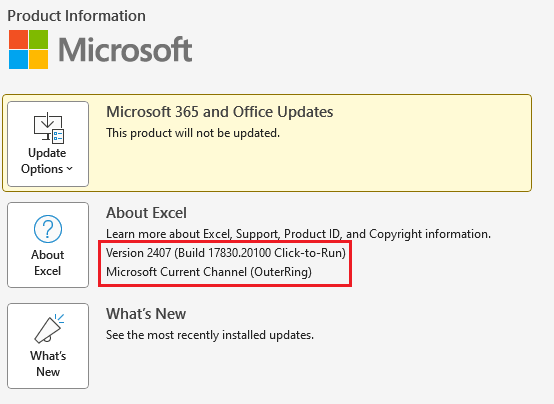Screen dimensions: 554x404
Task: Click the megaphone What's New icon
Action: 49,328
